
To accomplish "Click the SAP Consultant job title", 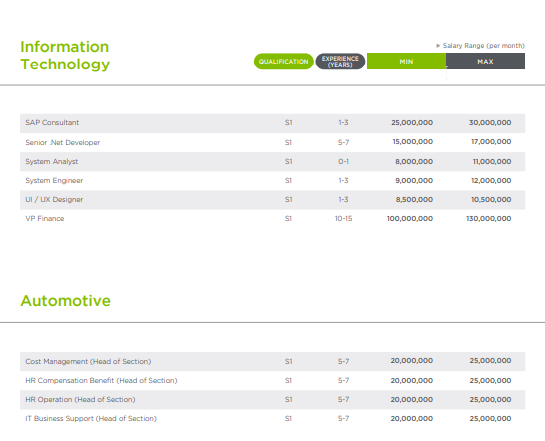I will 52,123.
